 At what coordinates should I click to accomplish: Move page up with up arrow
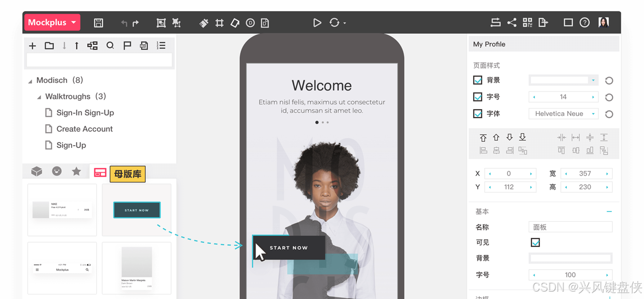[x=76, y=46]
